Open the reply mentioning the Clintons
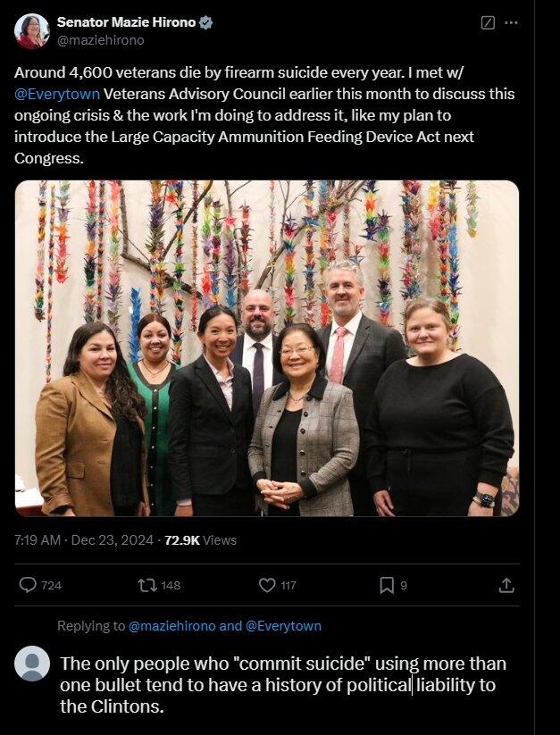 click(x=282, y=686)
